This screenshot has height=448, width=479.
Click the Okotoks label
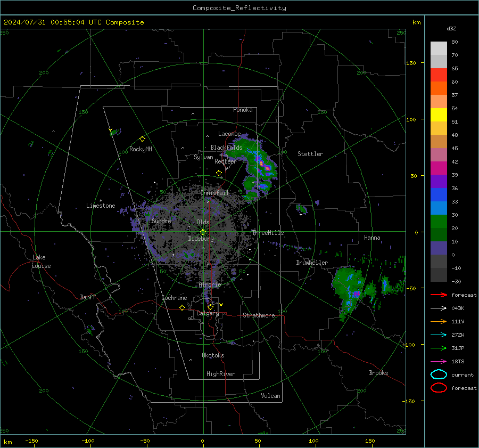[213, 355]
